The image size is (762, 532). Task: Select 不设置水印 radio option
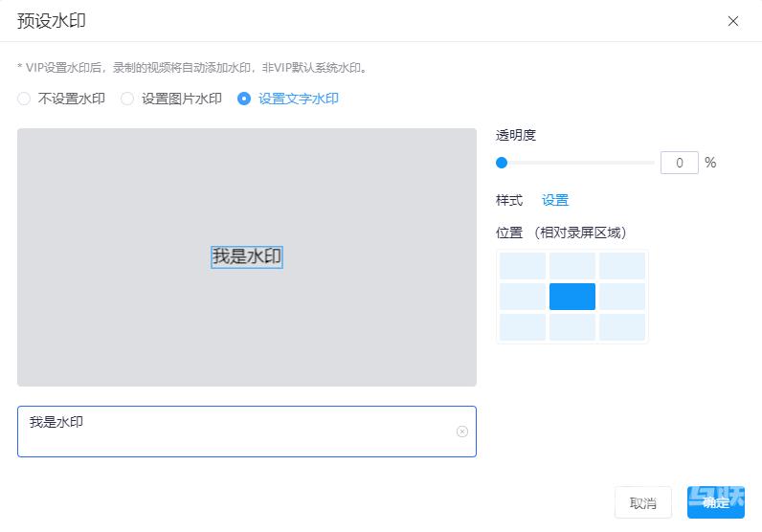coord(25,99)
